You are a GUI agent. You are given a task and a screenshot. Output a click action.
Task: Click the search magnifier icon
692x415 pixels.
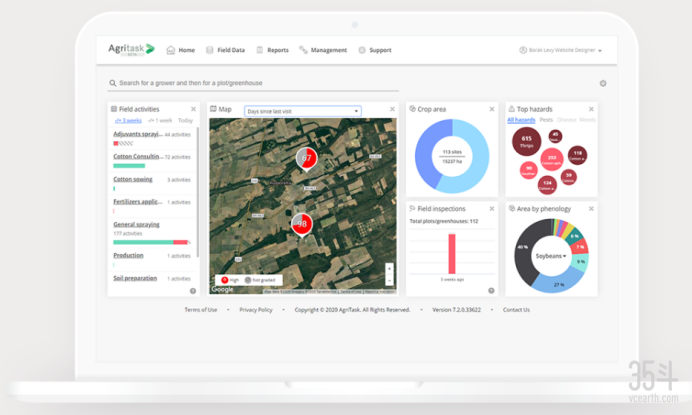[113, 83]
